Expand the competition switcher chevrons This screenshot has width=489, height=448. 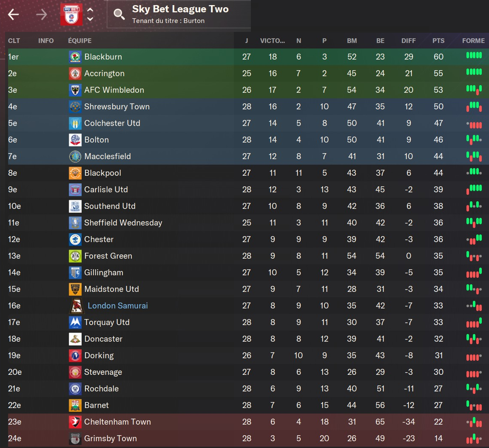point(90,14)
